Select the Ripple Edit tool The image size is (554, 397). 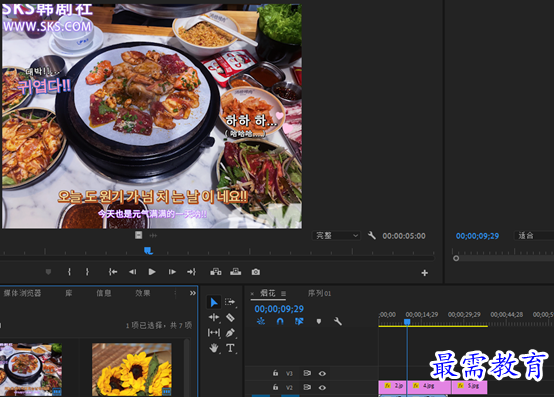pyautogui.click(x=214, y=318)
